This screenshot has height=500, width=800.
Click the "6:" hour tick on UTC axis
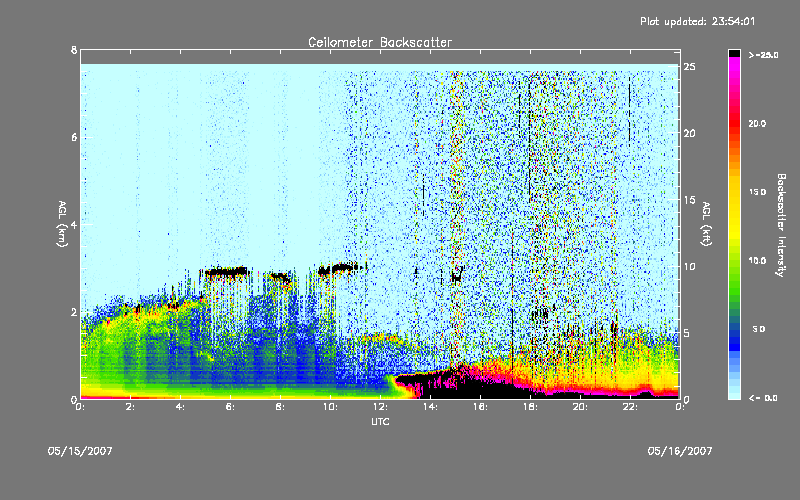pyautogui.click(x=231, y=407)
